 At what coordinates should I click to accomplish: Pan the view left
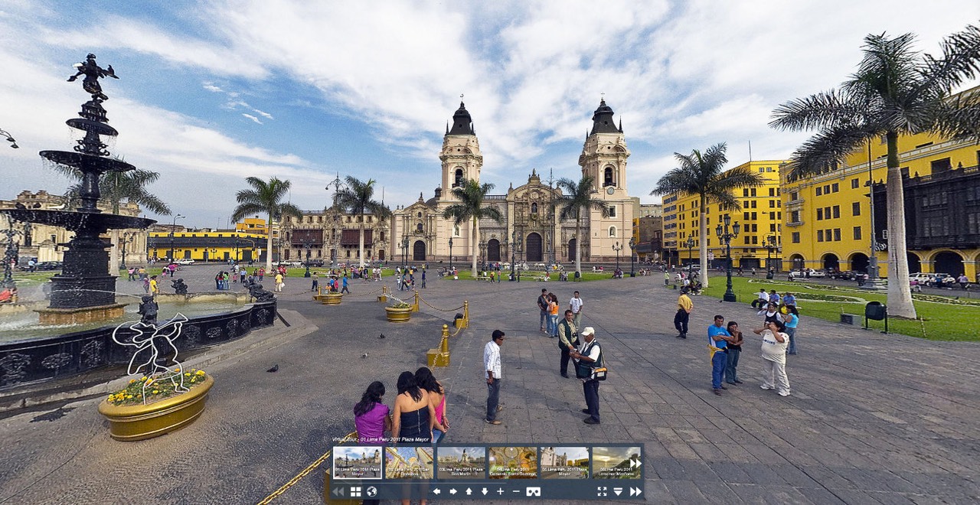(436, 491)
